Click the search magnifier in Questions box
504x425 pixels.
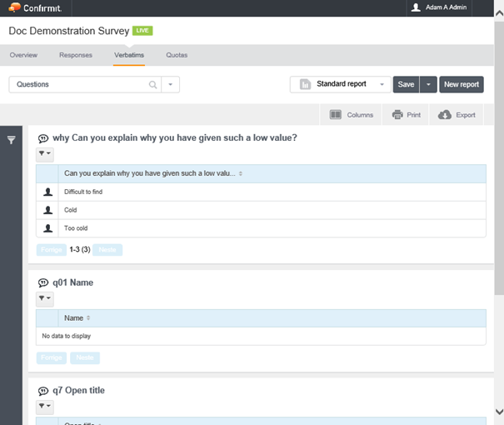point(153,84)
